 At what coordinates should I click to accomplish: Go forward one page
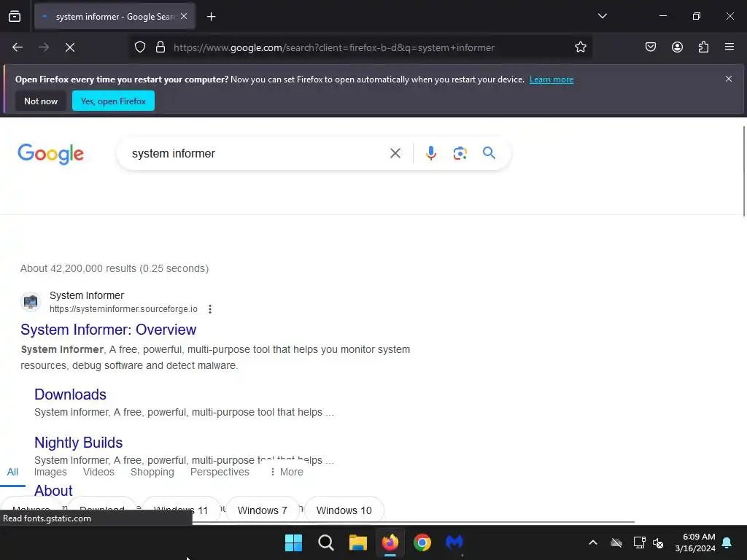pyautogui.click(x=44, y=47)
